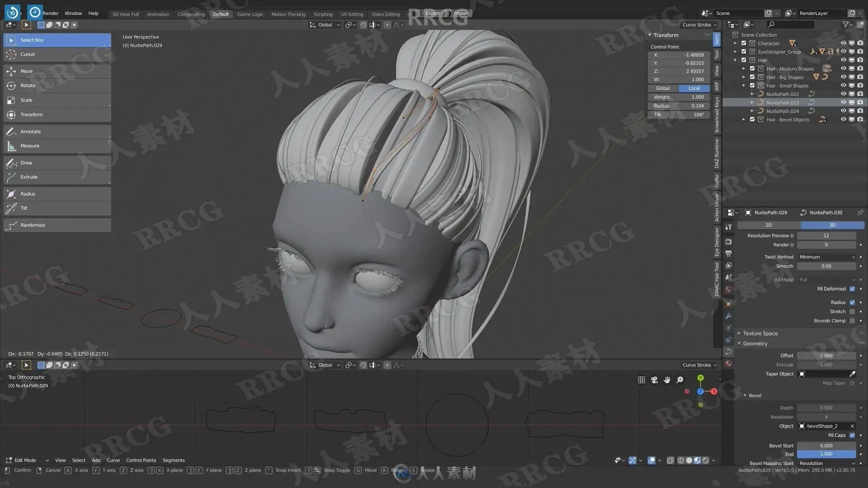
Task: Open the Twist Method dropdown
Action: tap(826, 257)
